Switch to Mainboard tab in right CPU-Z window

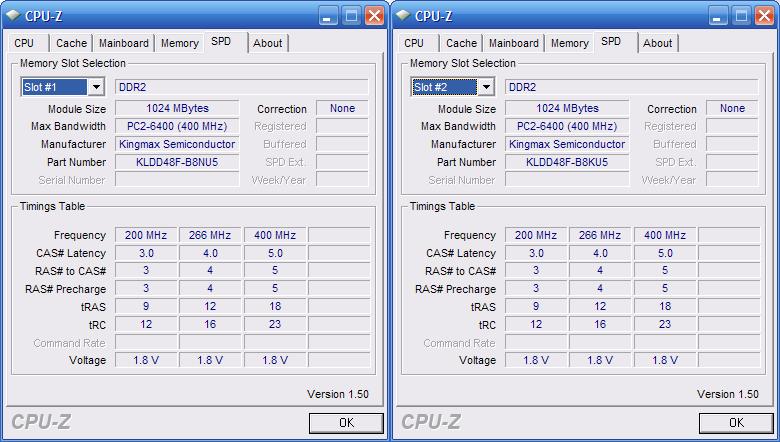tap(514, 43)
